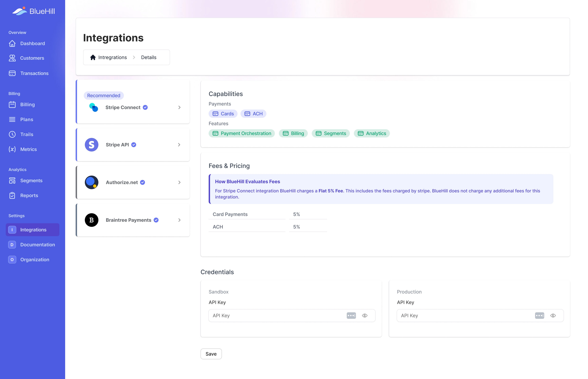This screenshot has width=588, height=379.
Task: Click the Save button
Action: pyautogui.click(x=211, y=354)
